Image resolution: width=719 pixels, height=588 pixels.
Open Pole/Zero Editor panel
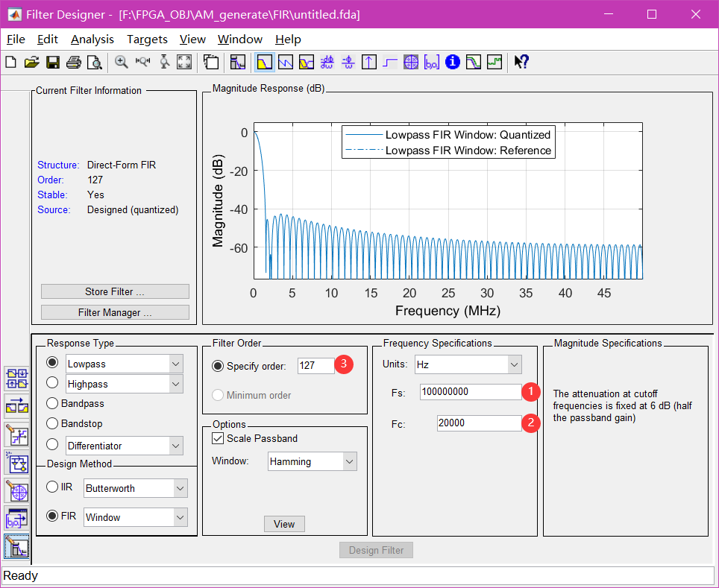click(x=17, y=490)
